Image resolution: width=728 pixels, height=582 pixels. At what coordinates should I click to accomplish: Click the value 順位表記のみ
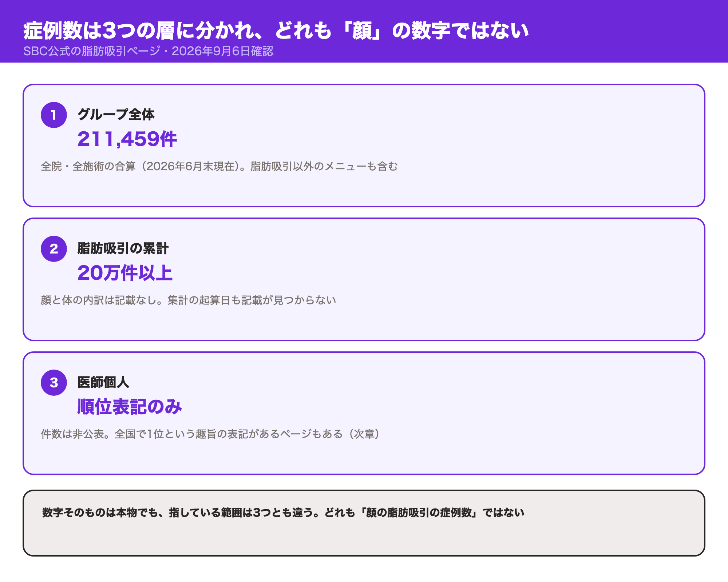click(x=130, y=407)
